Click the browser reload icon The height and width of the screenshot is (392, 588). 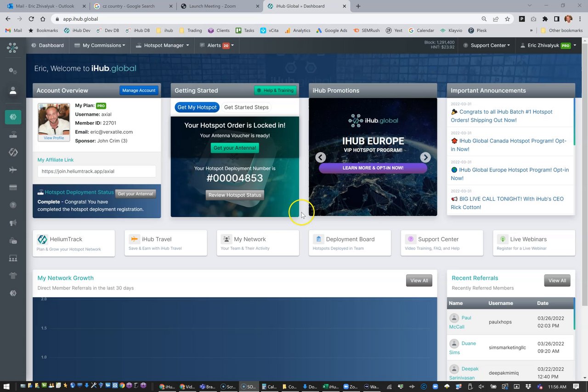pos(31,19)
